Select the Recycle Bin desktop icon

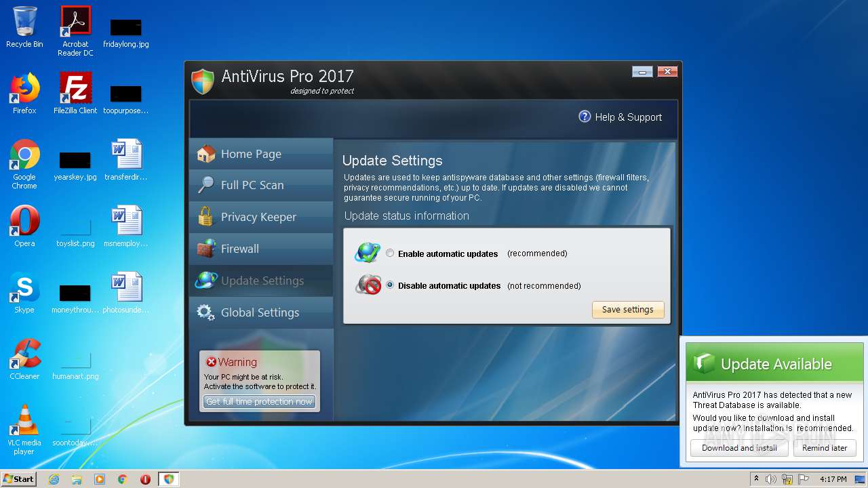click(24, 28)
